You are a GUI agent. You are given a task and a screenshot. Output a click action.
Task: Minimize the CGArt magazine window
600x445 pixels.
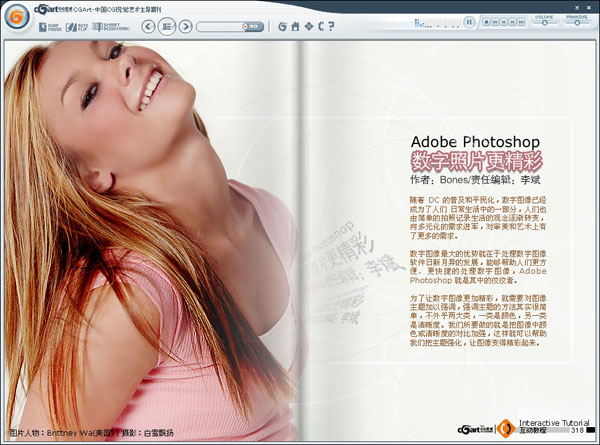(577, 8)
